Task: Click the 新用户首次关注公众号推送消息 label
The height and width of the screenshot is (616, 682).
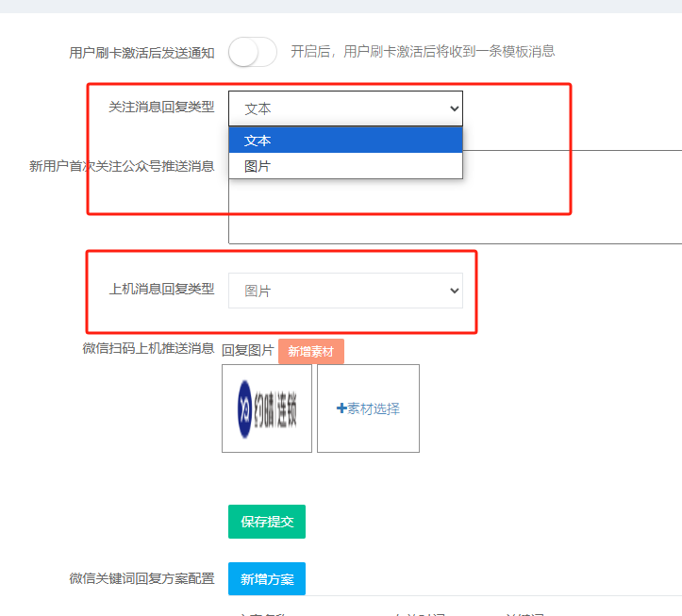Action: pos(122,166)
